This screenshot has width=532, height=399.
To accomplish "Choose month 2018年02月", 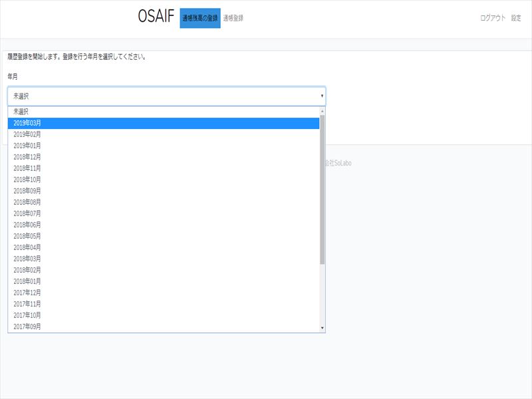I will point(164,270).
